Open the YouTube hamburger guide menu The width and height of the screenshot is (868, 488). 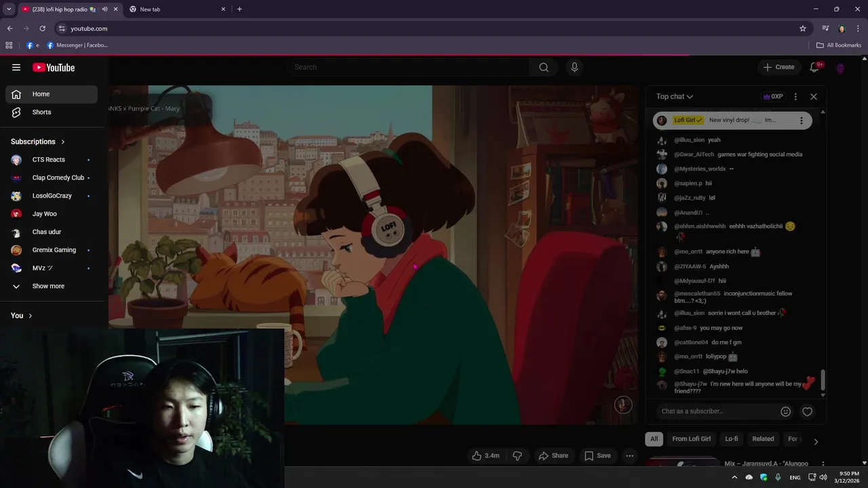point(16,67)
